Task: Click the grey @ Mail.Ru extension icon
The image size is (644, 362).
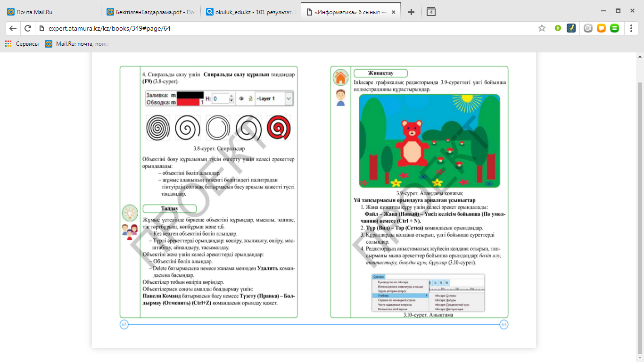Action: click(588, 28)
